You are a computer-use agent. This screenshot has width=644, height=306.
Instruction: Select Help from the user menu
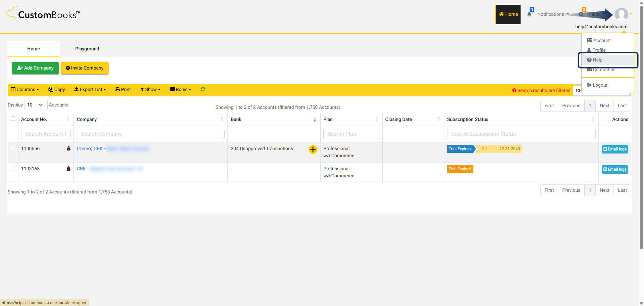coord(597,60)
